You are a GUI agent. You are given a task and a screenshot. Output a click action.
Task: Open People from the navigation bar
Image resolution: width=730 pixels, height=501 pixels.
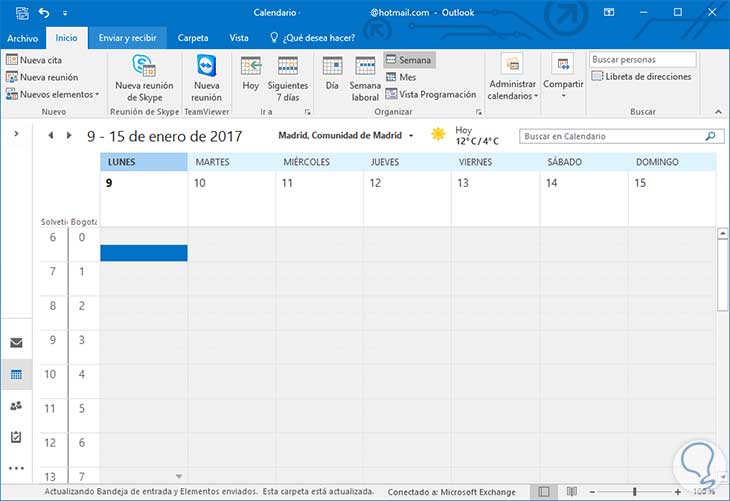pyautogui.click(x=16, y=406)
